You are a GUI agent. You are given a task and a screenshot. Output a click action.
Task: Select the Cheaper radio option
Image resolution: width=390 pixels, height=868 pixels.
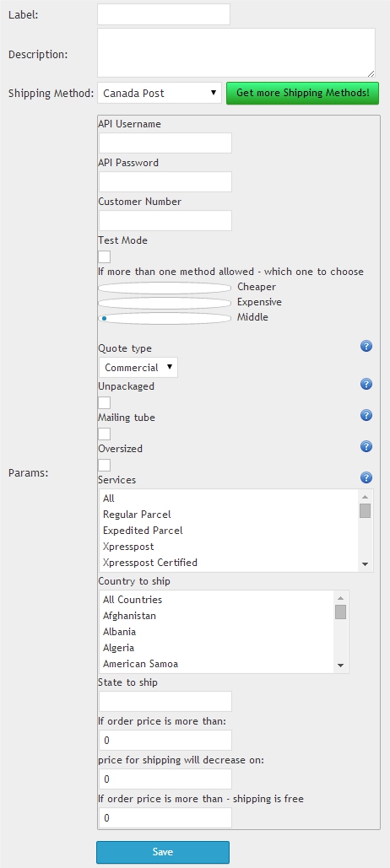pos(165,288)
